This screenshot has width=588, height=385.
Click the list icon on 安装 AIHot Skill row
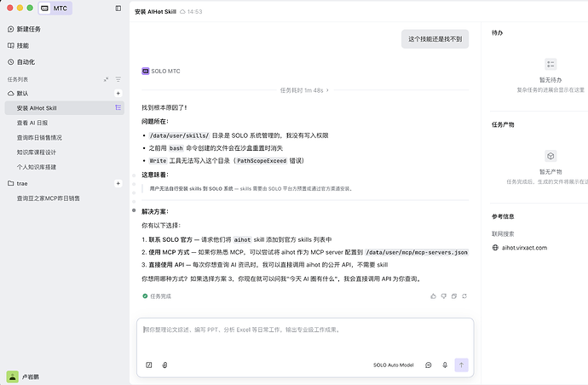tap(118, 108)
